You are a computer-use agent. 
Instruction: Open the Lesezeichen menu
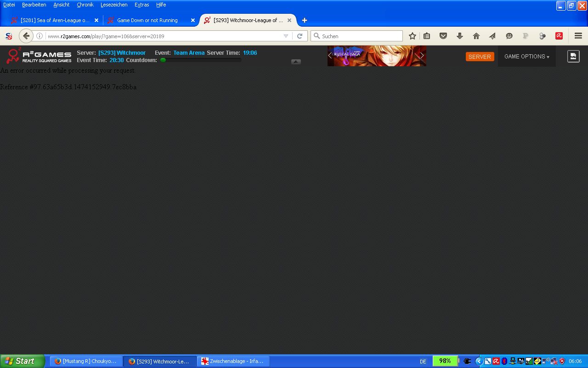click(113, 5)
